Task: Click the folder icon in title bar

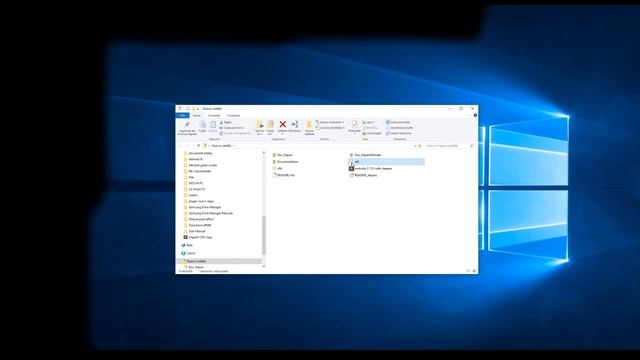Action: (180, 109)
